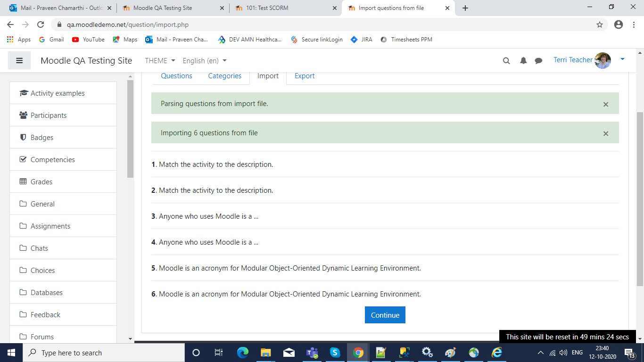Screen dimensions: 644x362
Task: Open Grades in the sidebar
Action: (63, 182)
